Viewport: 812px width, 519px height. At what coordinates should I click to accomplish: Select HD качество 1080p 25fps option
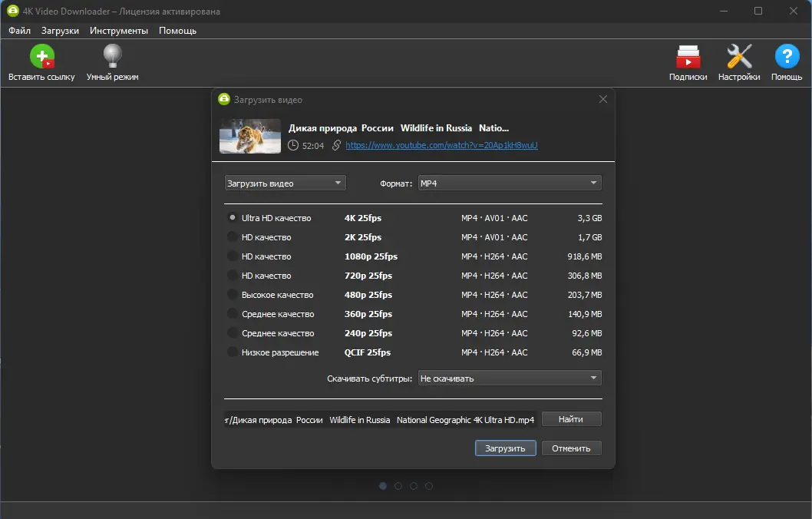[233, 256]
